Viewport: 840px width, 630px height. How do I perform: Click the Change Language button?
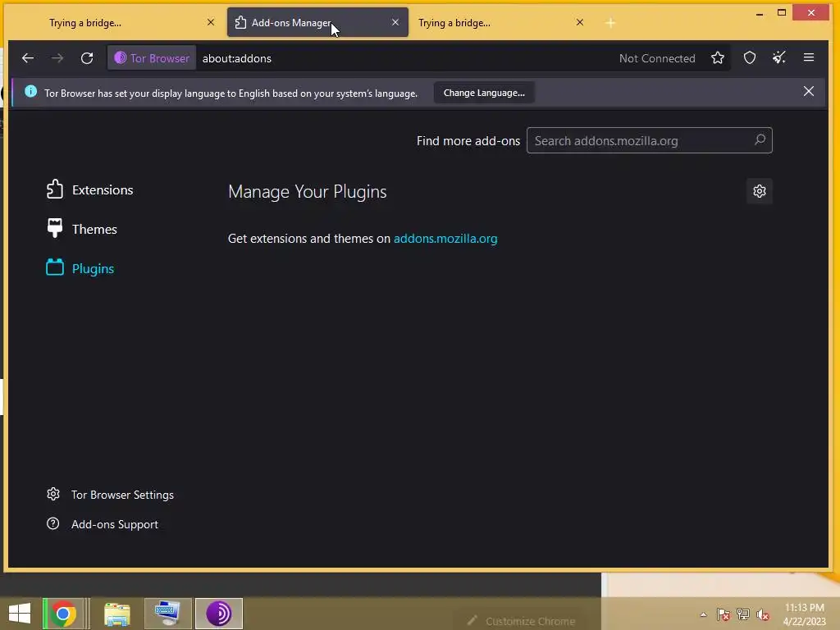click(x=484, y=93)
